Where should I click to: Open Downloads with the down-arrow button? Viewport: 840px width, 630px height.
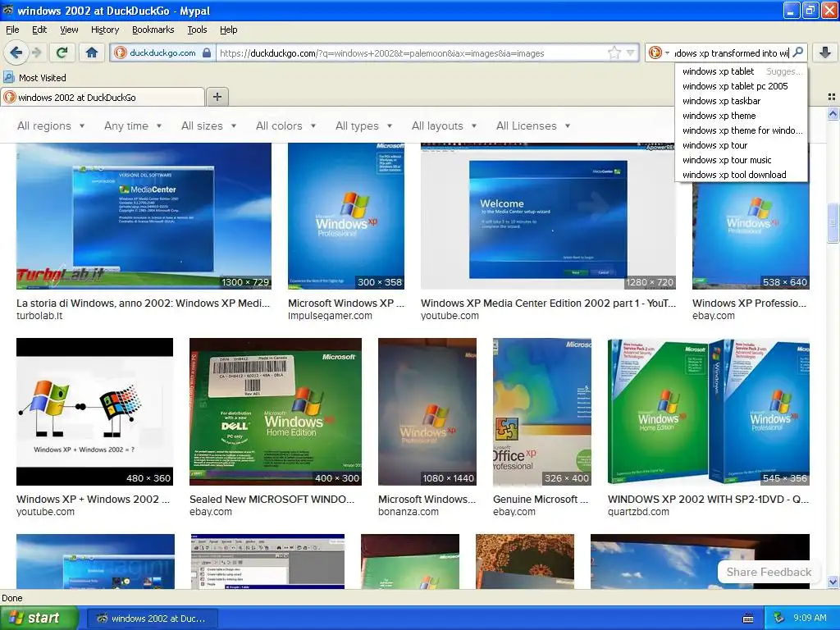(x=825, y=52)
